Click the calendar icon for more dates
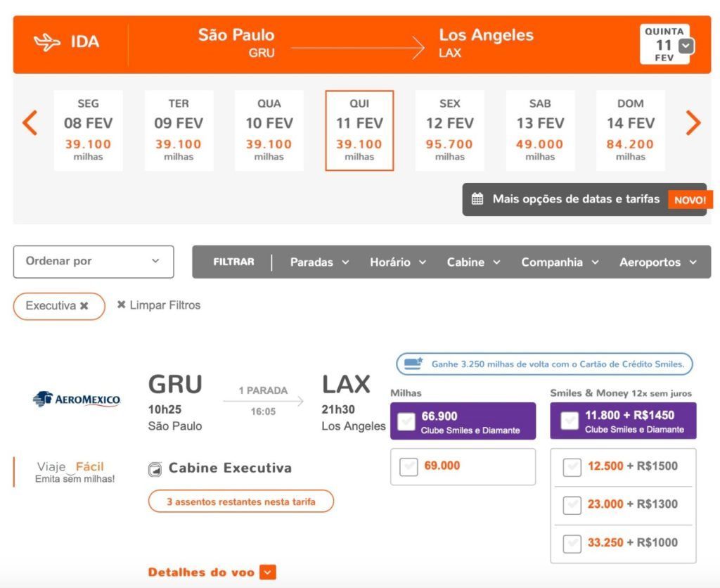The image size is (720, 588). tap(477, 199)
